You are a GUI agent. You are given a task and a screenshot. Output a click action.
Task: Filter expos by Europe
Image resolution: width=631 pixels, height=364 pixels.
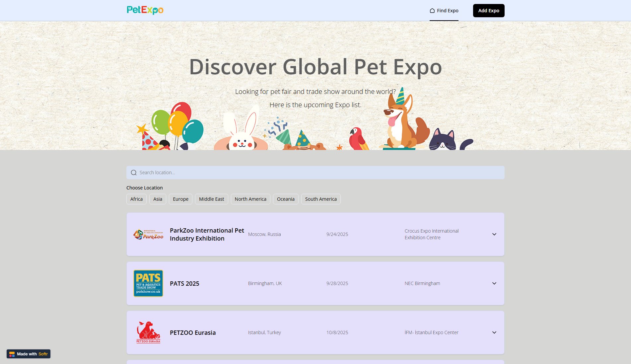coord(180,199)
